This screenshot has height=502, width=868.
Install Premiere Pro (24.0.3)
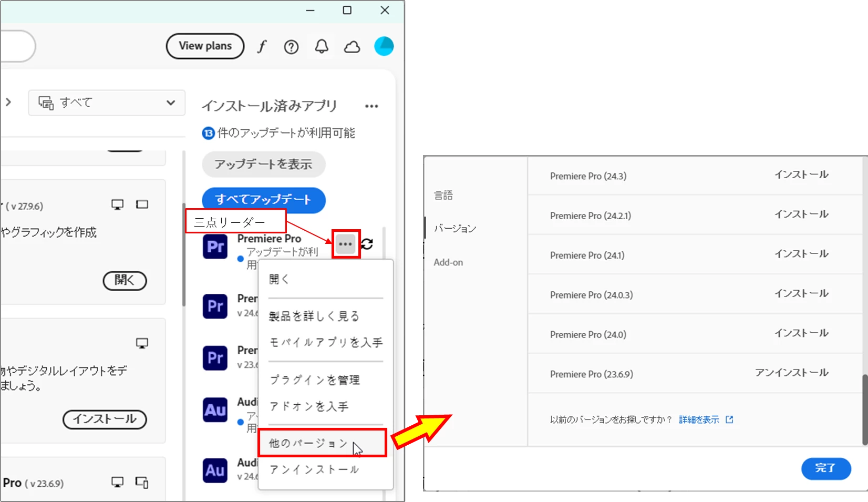click(801, 293)
